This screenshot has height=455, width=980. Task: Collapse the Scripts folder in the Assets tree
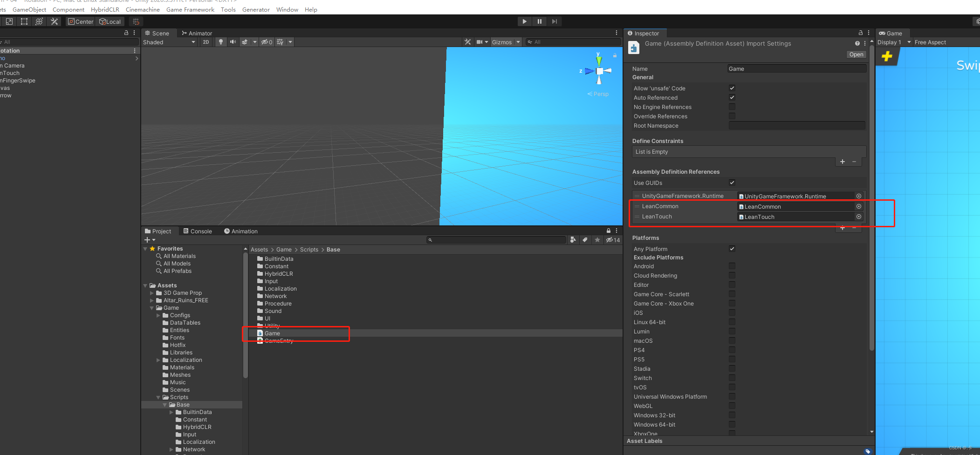pos(158,397)
